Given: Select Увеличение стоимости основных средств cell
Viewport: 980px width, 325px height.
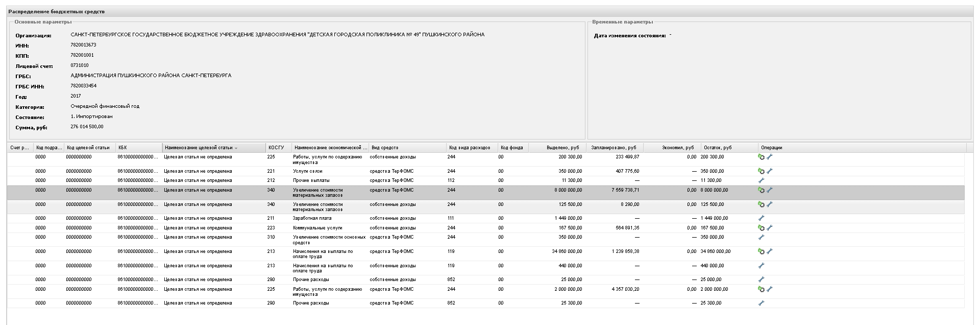Looking at the screenshot, I should pos(329,240).
